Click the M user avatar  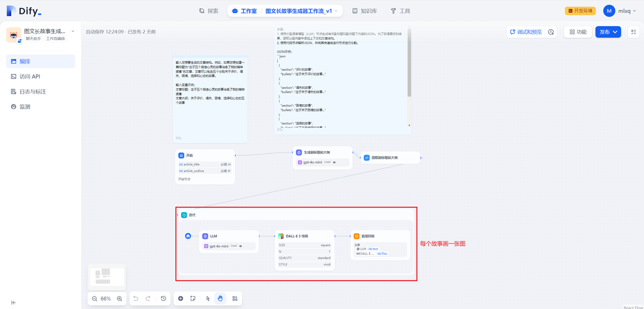tap(609, 11)
